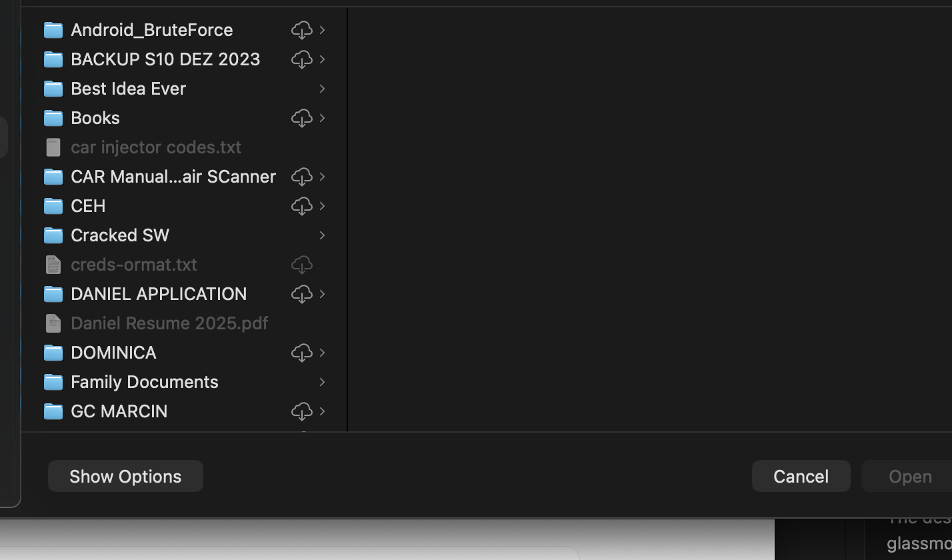Click the Cracked SW folder icon
Image resolution: width=952 pixels, height=560 pixels.
pyautogui.click(x=53, y=235)
